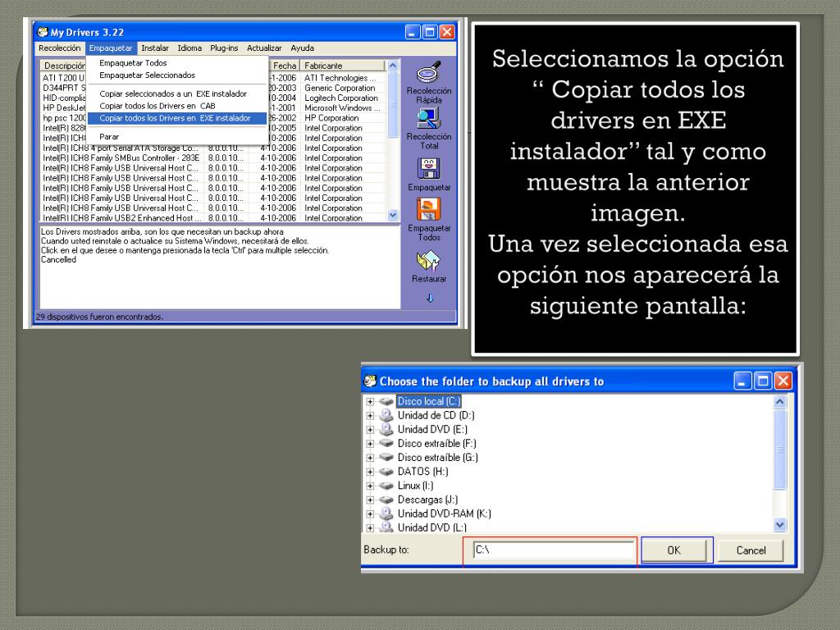This screenshot has height=630, width=840.
Task: Select Unidad DVD (L:) tree item
Action: tap(431, 527)
